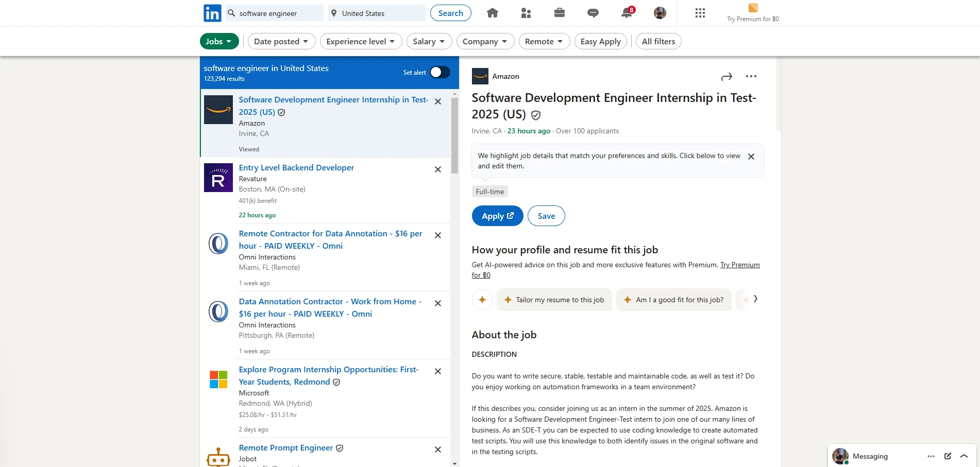Click the Full-time tag
This screenshot has width=980, height=467.
(490, 192)
